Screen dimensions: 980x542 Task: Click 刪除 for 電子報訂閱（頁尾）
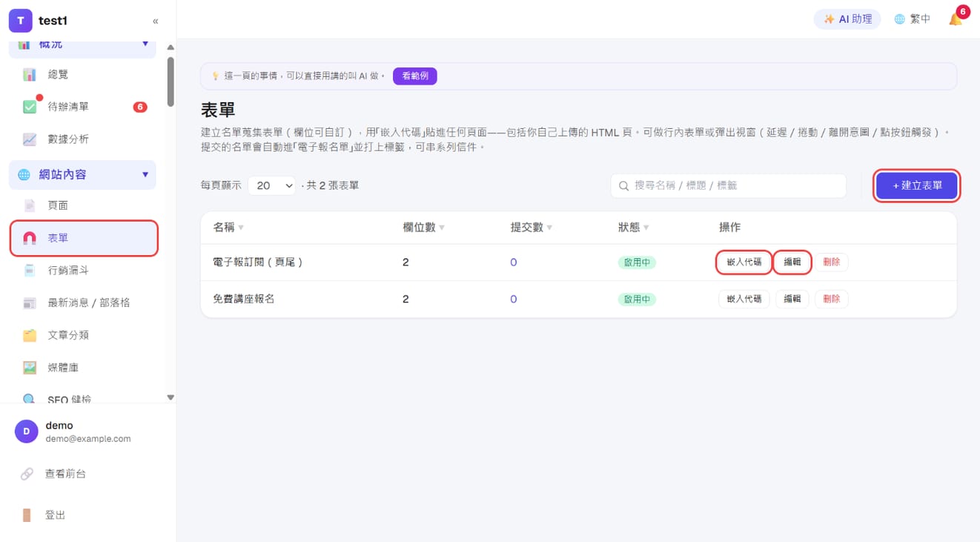(832, 262)
